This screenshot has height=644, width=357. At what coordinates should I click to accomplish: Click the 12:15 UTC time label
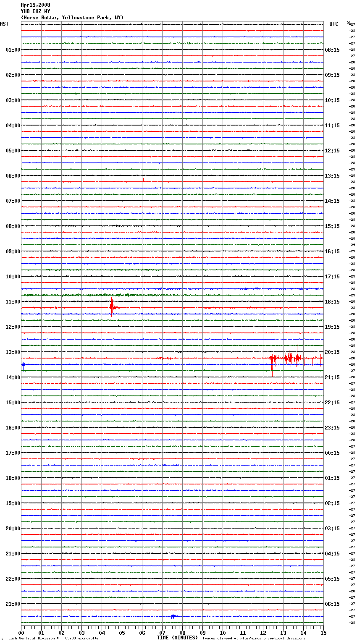click(x=332, y=151)
